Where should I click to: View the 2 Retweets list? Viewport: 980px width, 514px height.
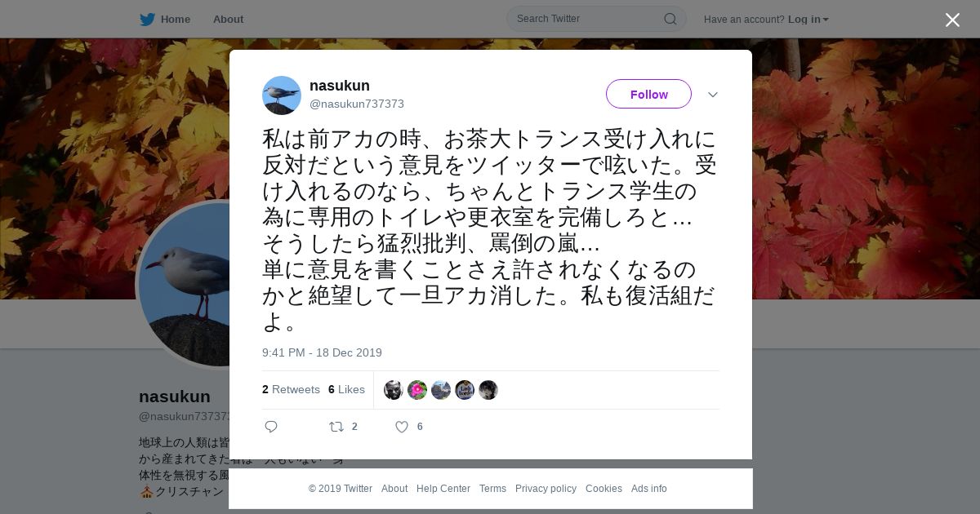pos(291,390)
